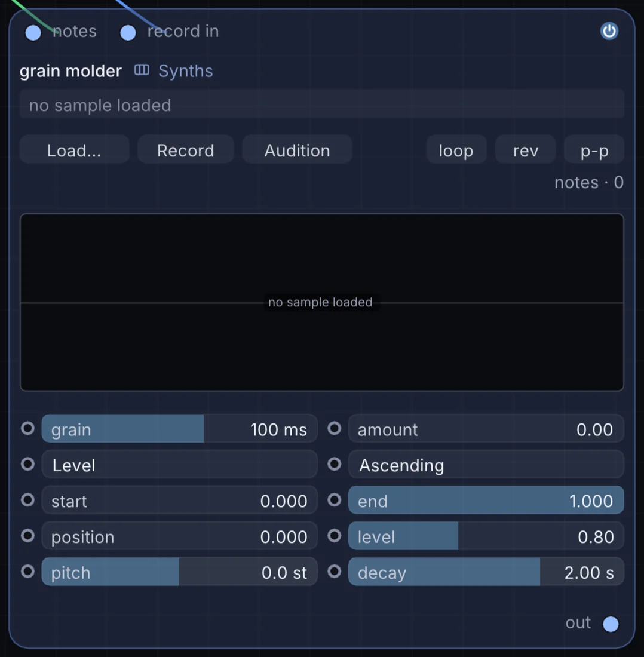Adjust the pitch slider

pyautogui.click(x=179, y=572)
